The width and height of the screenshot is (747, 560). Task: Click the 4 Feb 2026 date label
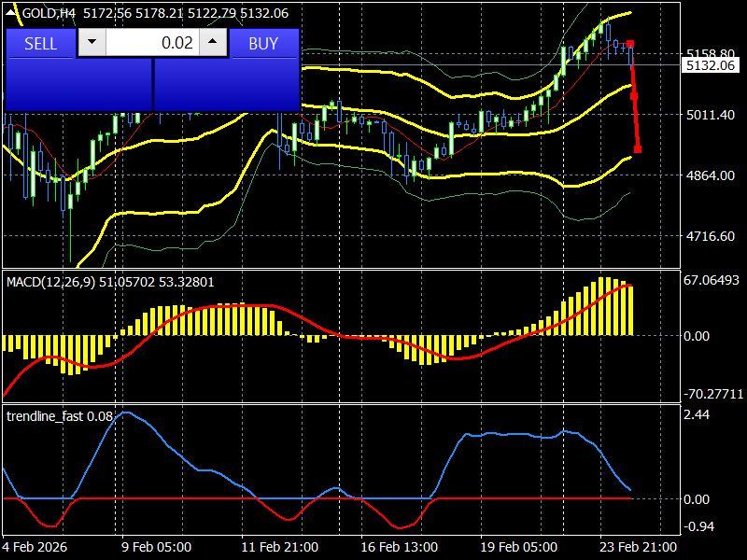tap(35, 547)
